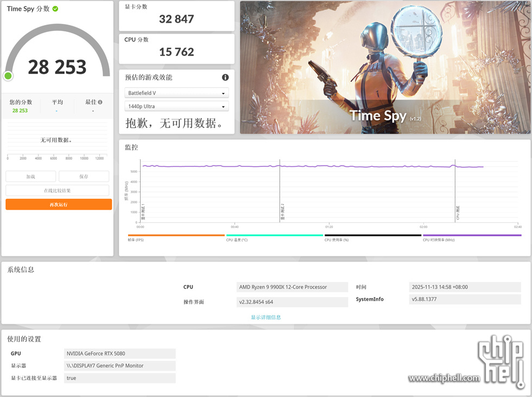Open the 显示详细信息 link
Screen dimensions: 532x397
266,317
